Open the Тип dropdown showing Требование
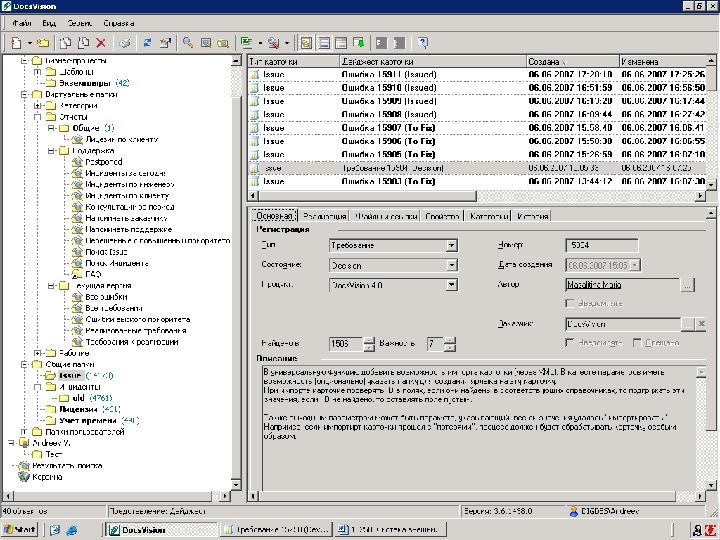This screenshot has width=720, height=540. tap(452, 245)
